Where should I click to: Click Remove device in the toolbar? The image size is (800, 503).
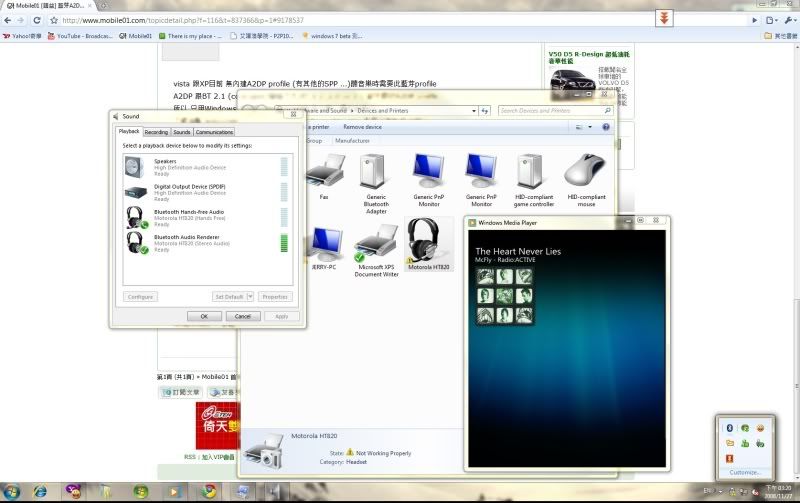coord(362,127)
